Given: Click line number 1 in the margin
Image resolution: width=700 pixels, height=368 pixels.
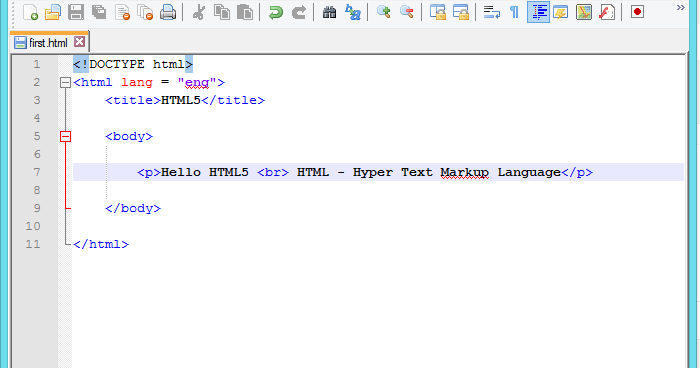Looking at the screenshot, I should coord(37,64).
